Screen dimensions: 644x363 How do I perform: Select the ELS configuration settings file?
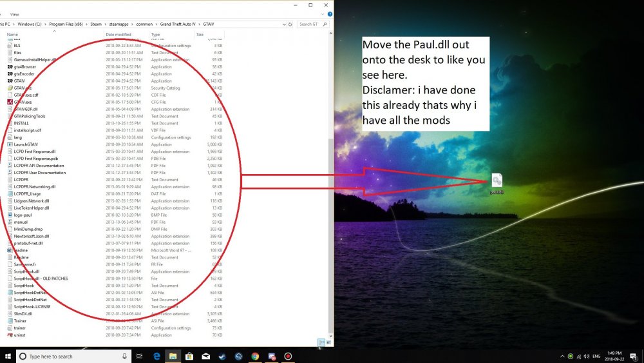point(17,46)
